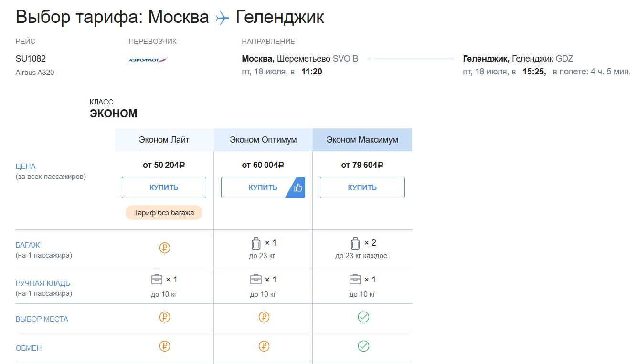Screen dimensions: 637x364
Task: Click the seat selection green checkmark for Эконом Максимум
Action: point(363,317)
